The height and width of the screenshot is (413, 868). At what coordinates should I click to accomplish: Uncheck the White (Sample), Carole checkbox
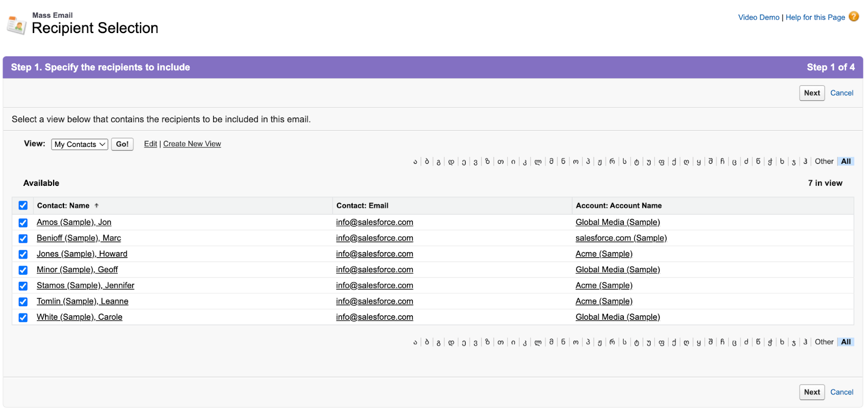(23, 318)
